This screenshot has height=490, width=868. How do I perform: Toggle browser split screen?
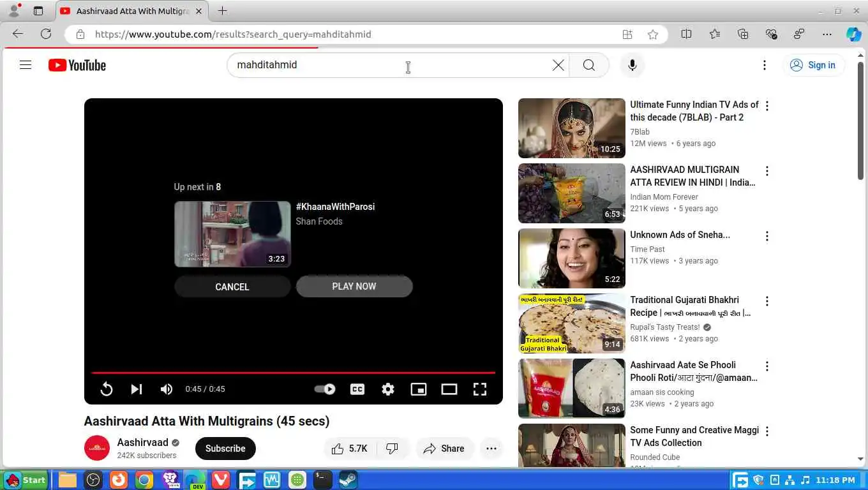(x=686, y=34)
